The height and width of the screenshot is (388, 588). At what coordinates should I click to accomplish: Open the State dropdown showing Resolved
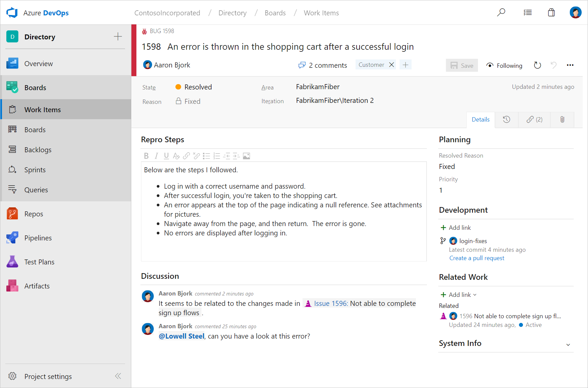193,87
